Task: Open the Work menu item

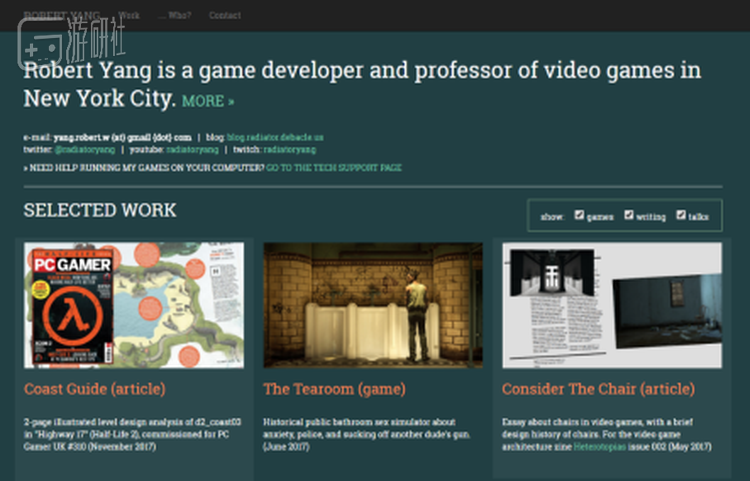Action: click(129, 15)
